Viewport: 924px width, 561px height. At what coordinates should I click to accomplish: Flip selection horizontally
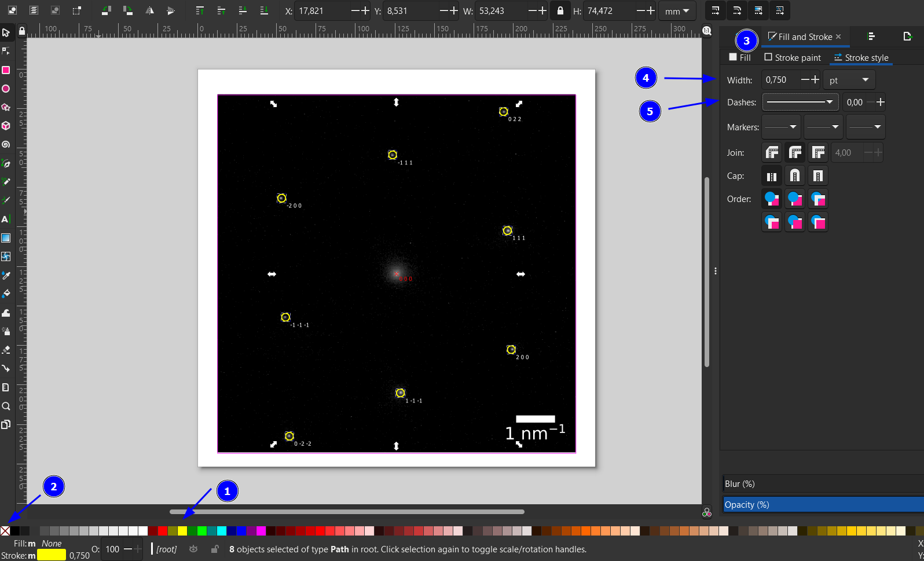click(149, 10)
